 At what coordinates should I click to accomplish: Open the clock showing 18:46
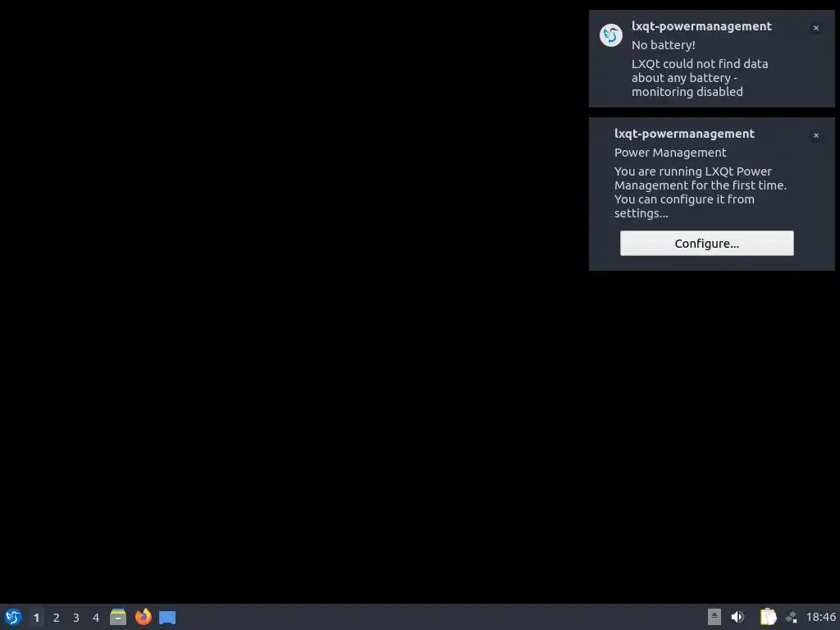click(820, 617)
